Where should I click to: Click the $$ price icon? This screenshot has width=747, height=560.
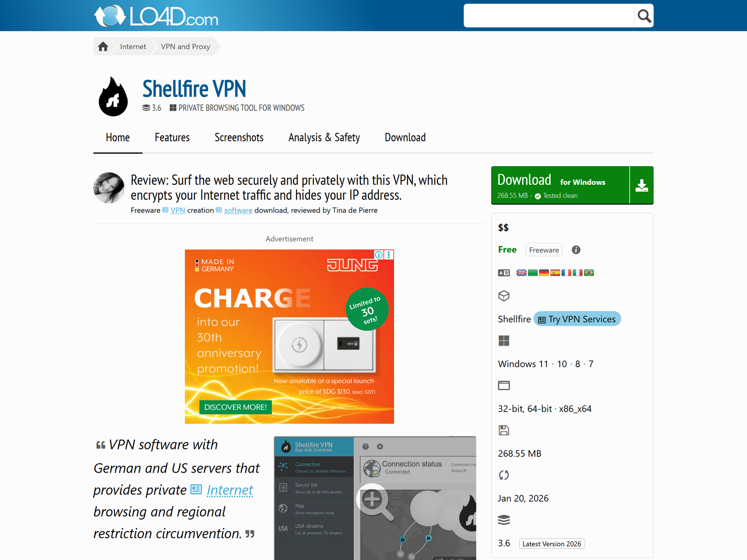[x=503, y=228]
